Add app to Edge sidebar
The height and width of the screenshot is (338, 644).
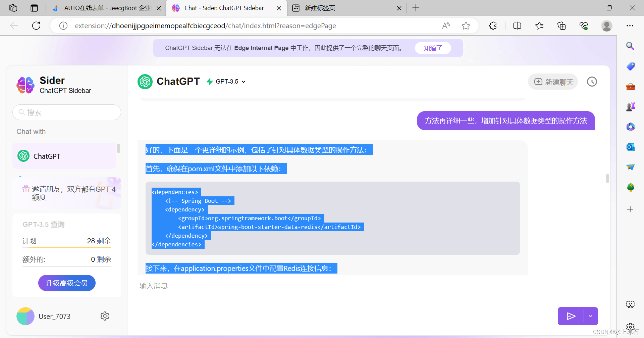pos(630,209)
